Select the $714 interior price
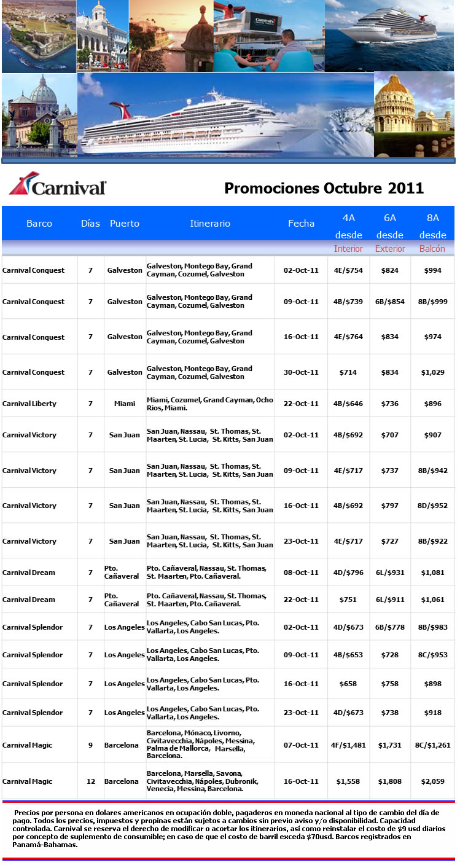The image size is (460, 868). (348, 372)
